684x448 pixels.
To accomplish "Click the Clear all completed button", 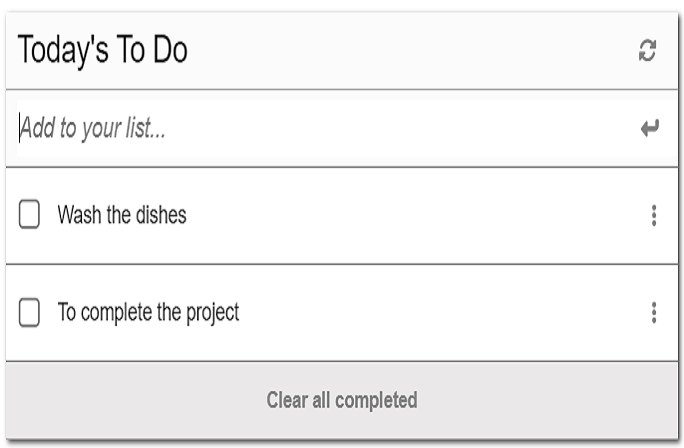I will [x=341, y=400].
